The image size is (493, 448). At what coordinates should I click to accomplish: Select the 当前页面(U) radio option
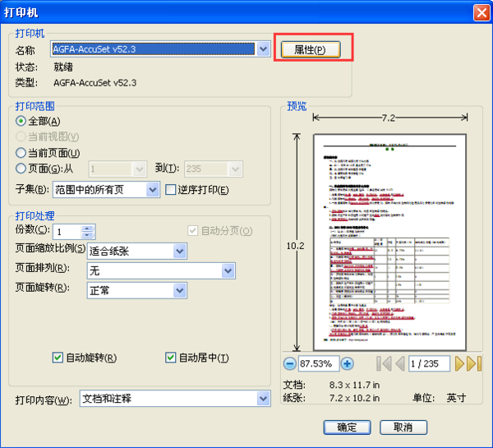21,153
